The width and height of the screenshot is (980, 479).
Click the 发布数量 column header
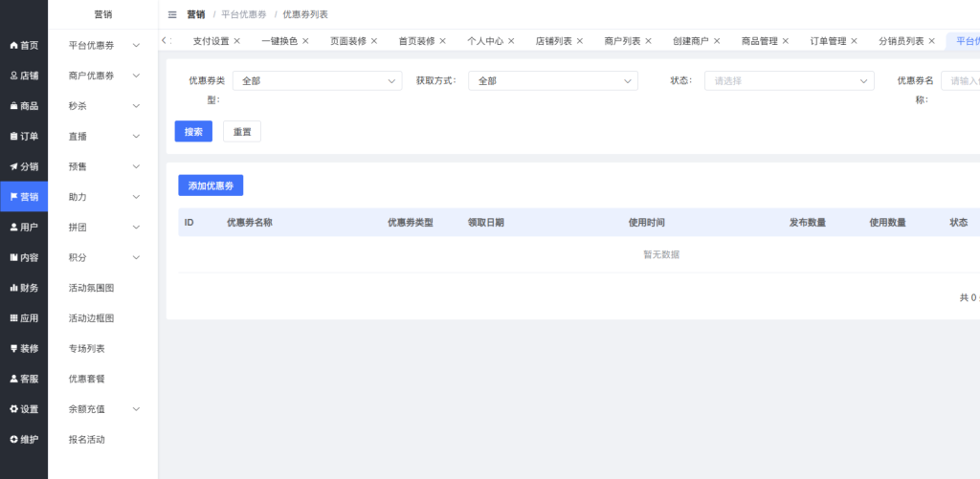808,223
